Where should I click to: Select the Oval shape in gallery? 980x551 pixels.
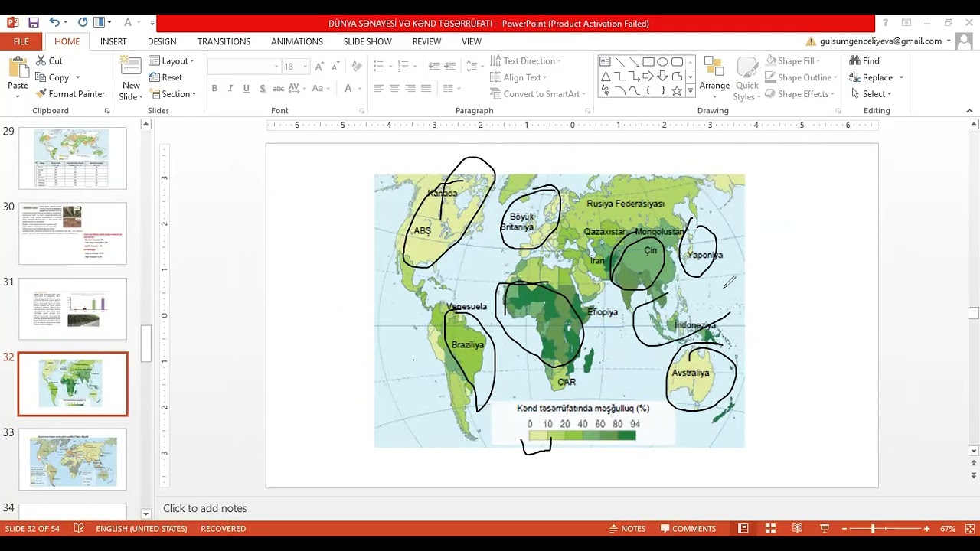click(662, 62)
